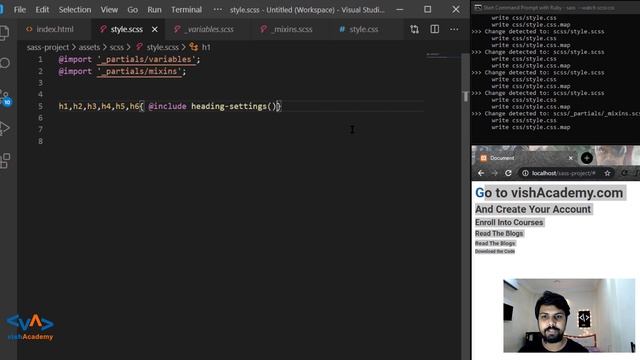Click line number 5 in gutter
This screenshot has width=640, height=360.
tap(40, 107)
